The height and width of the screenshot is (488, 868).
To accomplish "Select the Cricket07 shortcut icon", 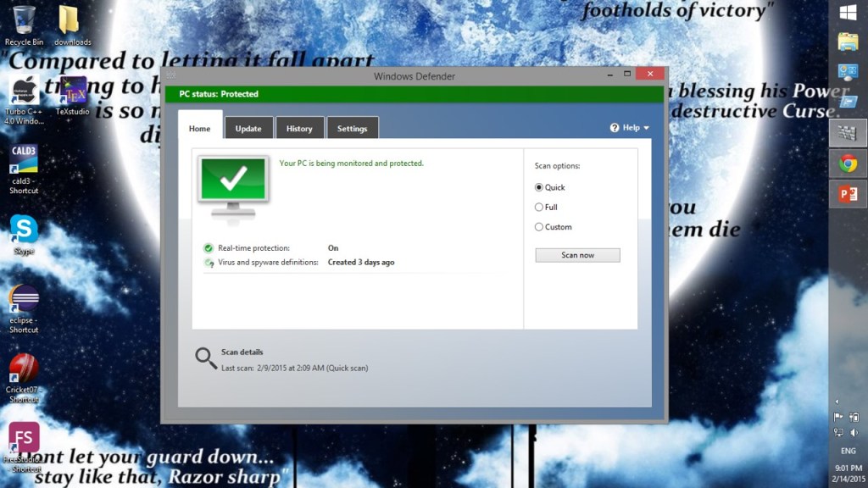I will [x=24, y=369].
